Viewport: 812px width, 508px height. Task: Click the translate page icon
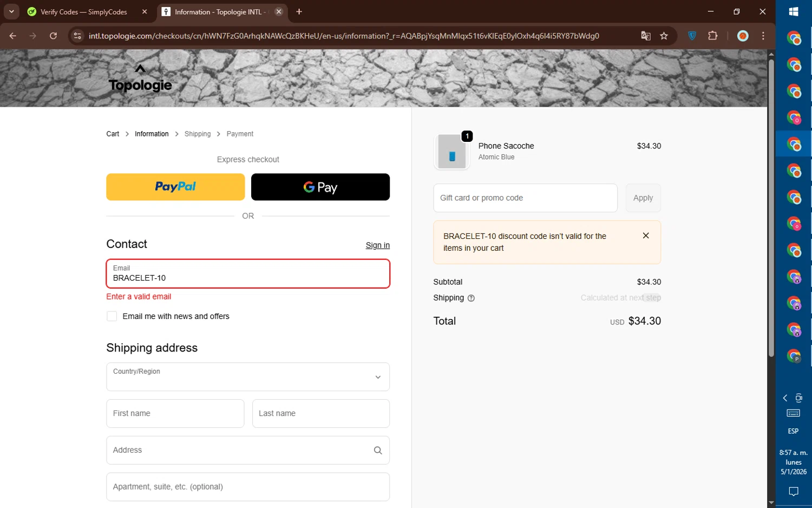click(x=645, y=36)
